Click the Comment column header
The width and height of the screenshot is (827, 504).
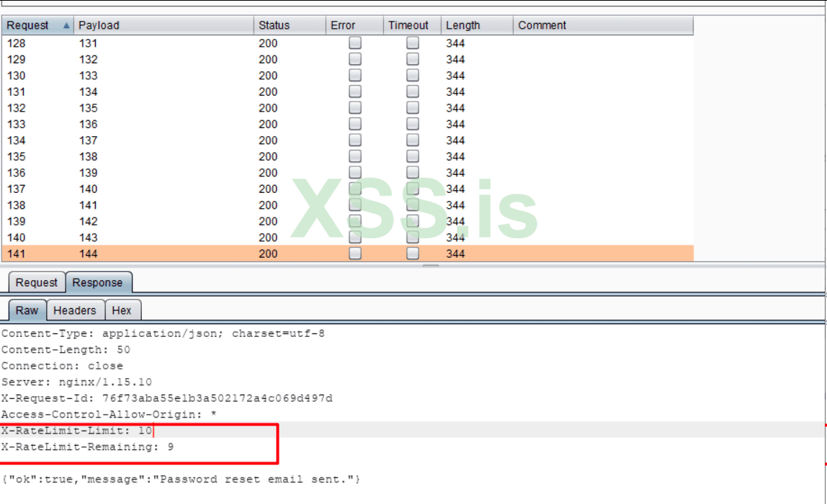[603, 25]
